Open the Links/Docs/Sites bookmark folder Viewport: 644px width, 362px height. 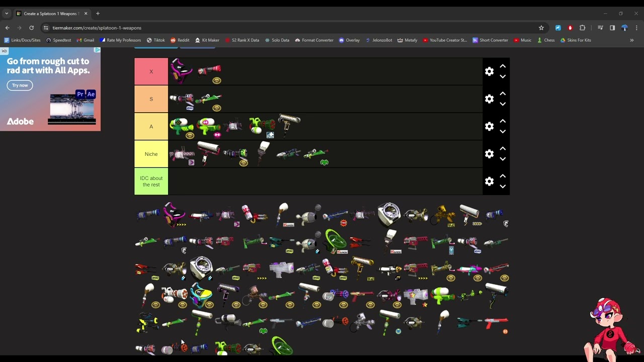pyautogui.click(x=22, y=40)
